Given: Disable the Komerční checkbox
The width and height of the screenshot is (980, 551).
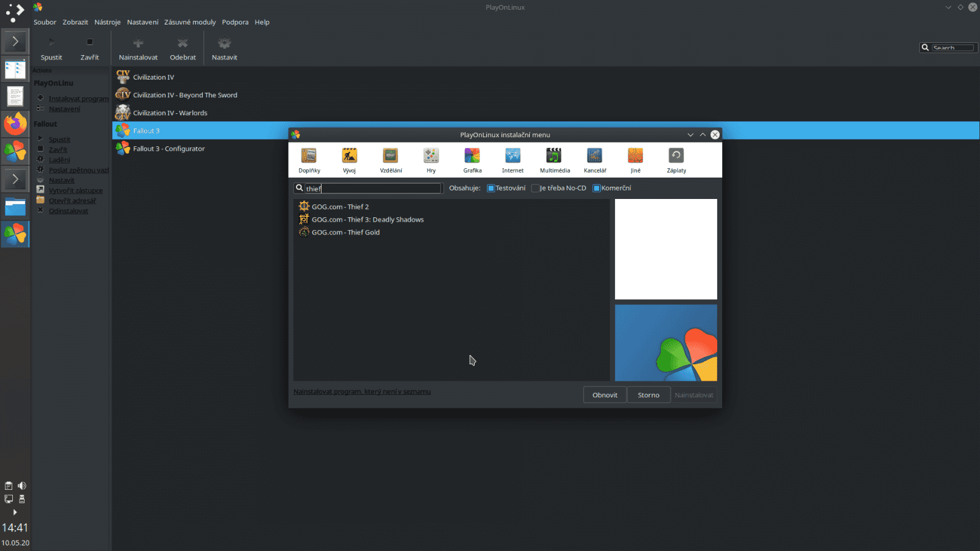Looking at the screenshot, I should pos(597,188).
